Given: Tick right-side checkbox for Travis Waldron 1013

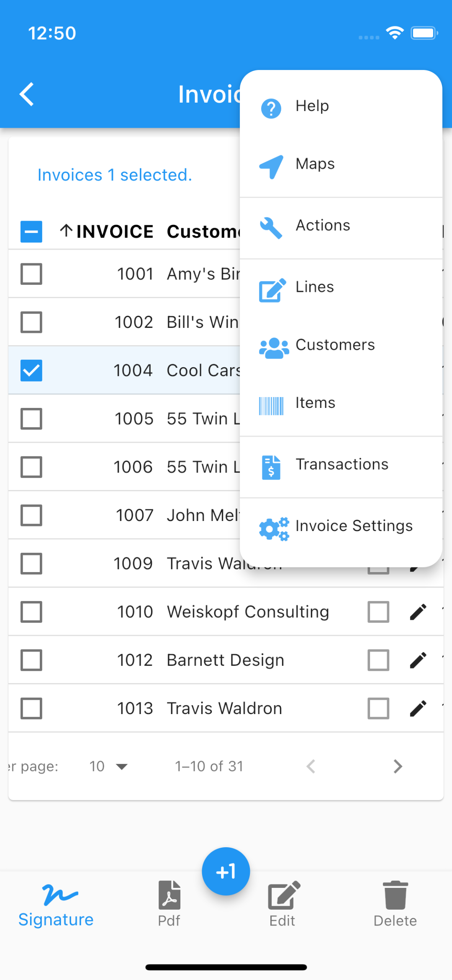Looking at the screenshot, I should pyautogui.click(x=378, y=708).
